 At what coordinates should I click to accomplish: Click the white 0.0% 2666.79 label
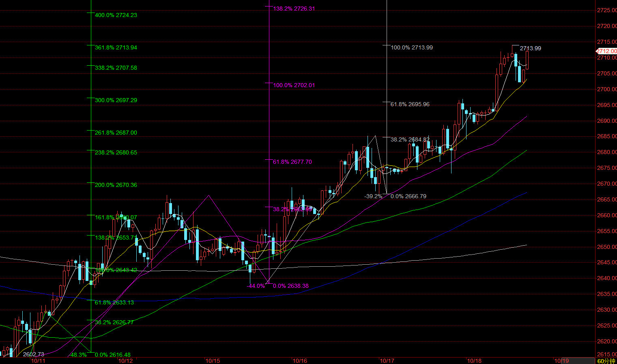click(x=408, y=196)
